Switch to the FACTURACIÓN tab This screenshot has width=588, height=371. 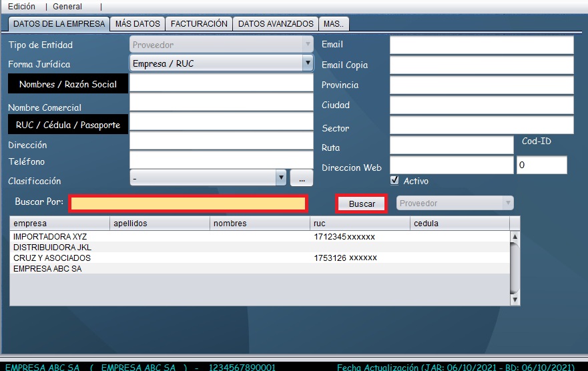pos(199,23)
